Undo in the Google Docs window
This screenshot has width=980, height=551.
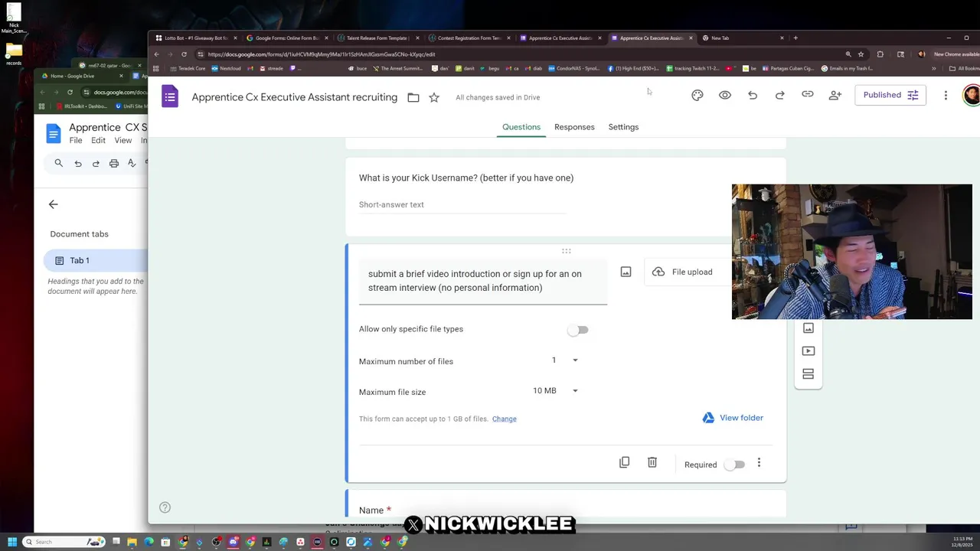pos(77,163)
